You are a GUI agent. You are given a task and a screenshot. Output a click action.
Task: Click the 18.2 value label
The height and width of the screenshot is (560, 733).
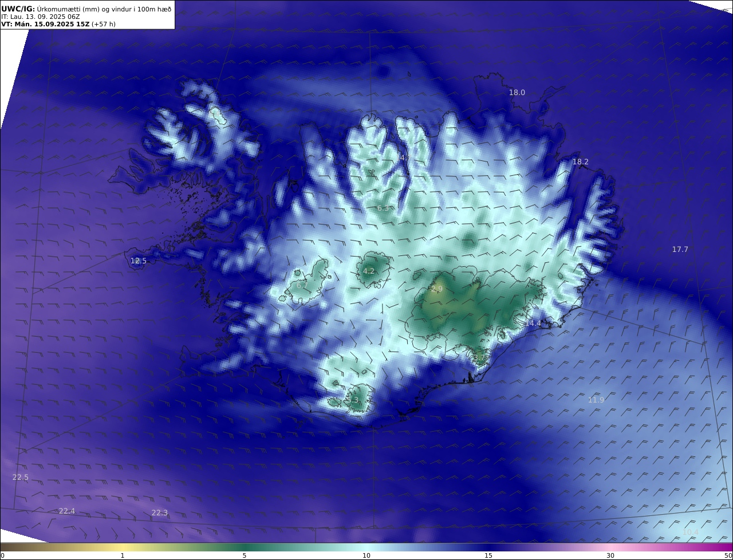point(581,162)
